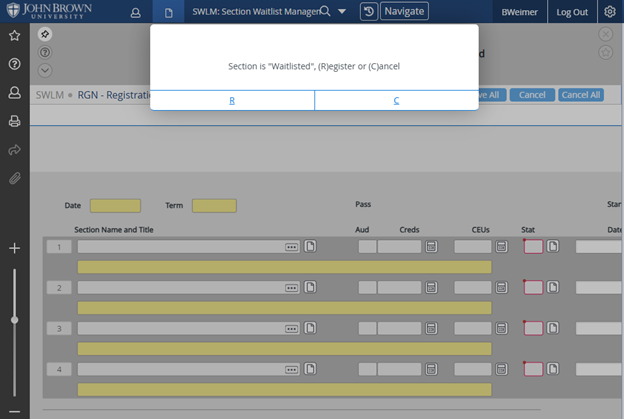This screenshot has height=419, width=624.
Task: Click the search magnifier in form box
Action: click(324, 12)
